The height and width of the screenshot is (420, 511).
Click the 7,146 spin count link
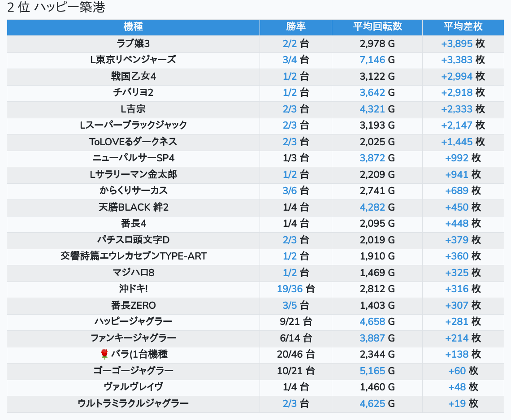click(372, 60)
